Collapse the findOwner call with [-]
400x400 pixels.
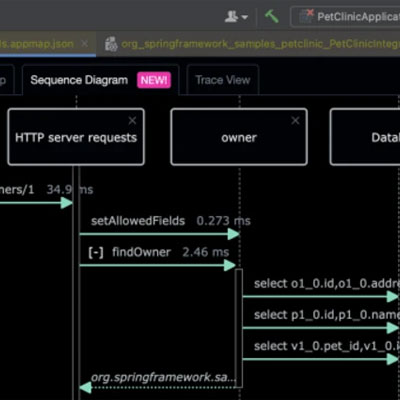tap(96, 252)
